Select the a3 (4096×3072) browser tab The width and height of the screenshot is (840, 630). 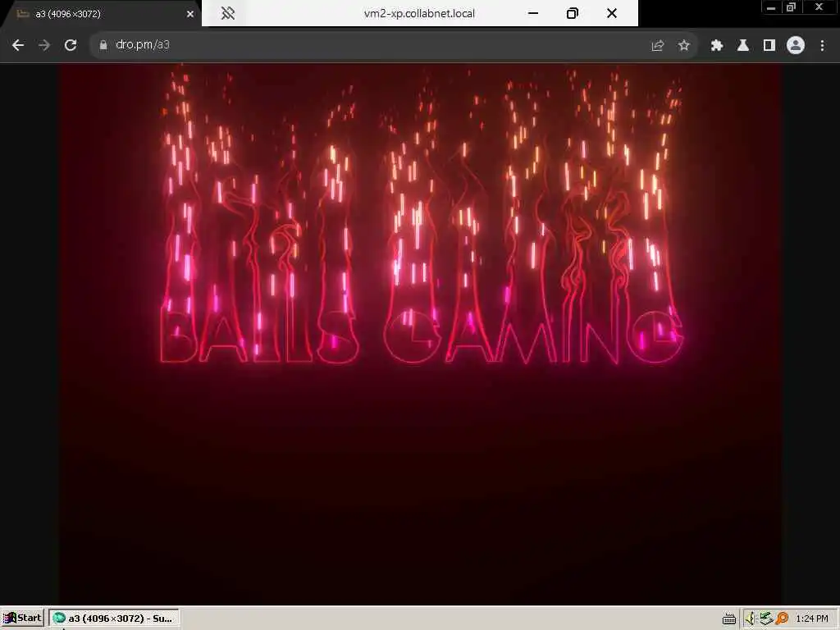click(102, 14)
